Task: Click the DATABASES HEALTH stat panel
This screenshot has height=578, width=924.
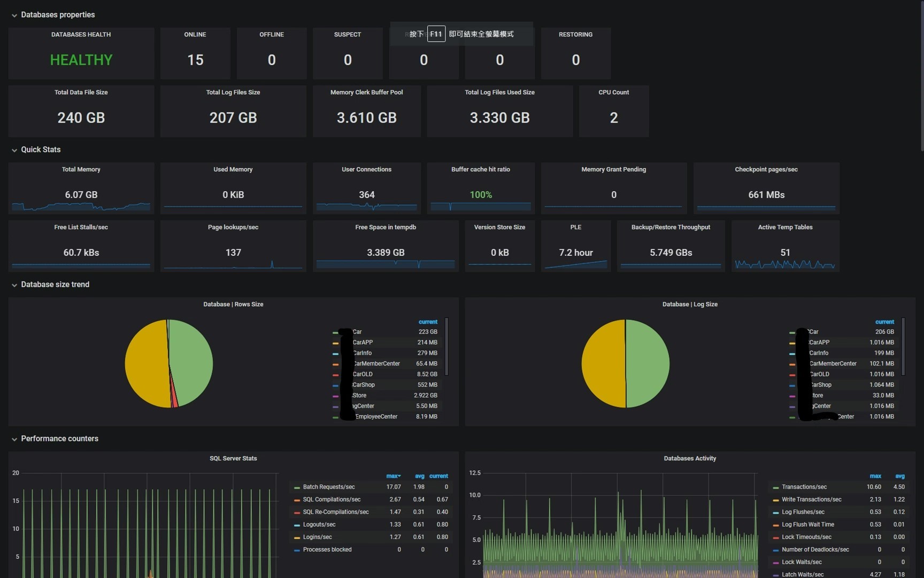Action: pyautogui.click(x=81, y=54)
